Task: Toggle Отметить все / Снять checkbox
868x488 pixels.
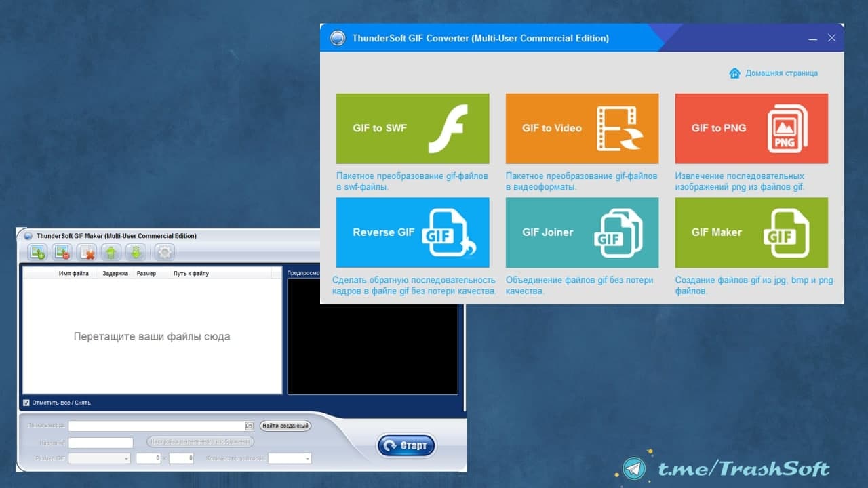Action: coord(26,403)
